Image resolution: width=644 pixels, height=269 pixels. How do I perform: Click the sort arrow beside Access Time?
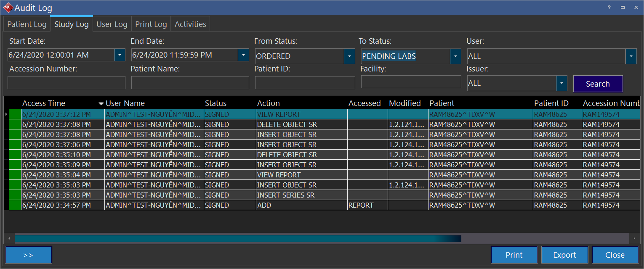pos(101,103)
